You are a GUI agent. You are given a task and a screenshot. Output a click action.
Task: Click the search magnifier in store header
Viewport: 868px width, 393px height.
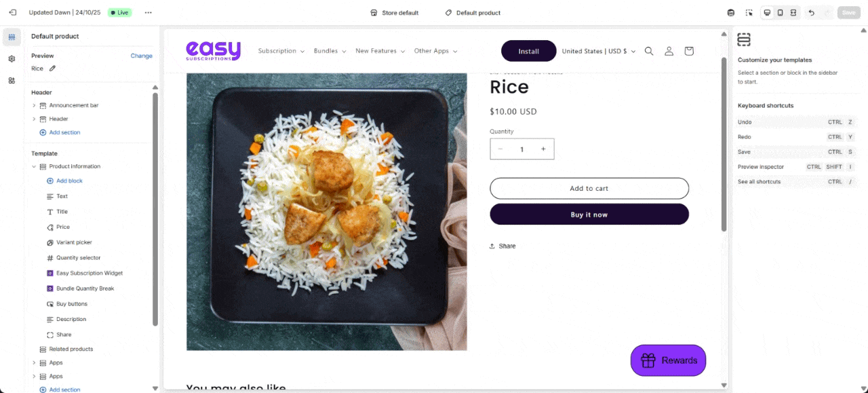click(649, 51)
